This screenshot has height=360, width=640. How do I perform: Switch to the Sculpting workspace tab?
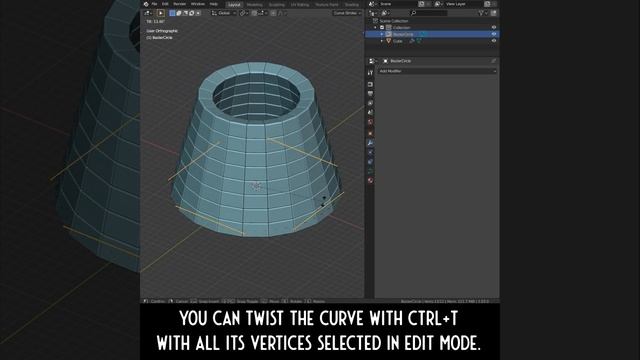(x=277, y=4)
